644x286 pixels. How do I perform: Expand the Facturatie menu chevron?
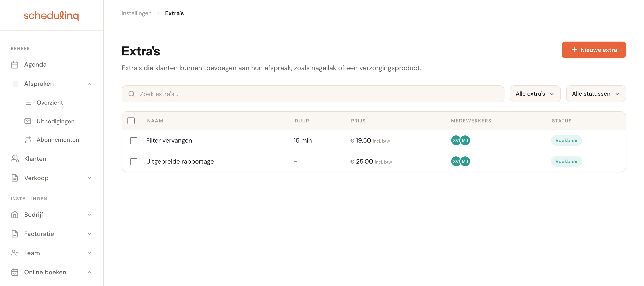(x=89, y=234)
